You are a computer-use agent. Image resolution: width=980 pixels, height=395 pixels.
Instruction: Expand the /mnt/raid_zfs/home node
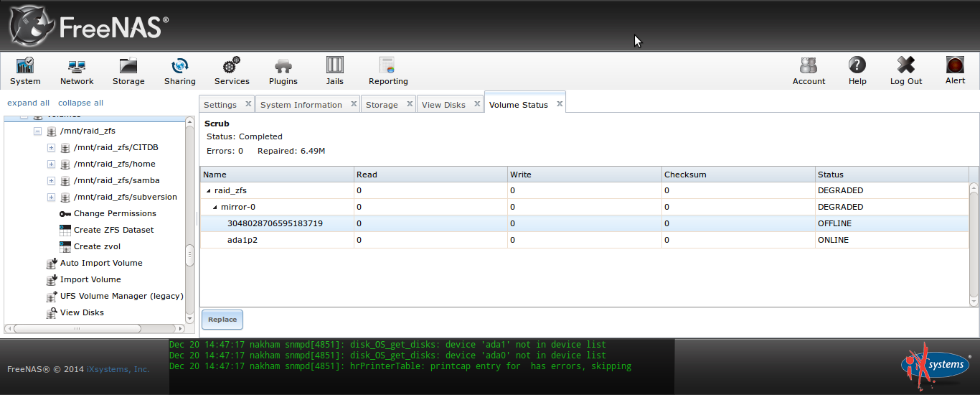[x=51, y=164]
